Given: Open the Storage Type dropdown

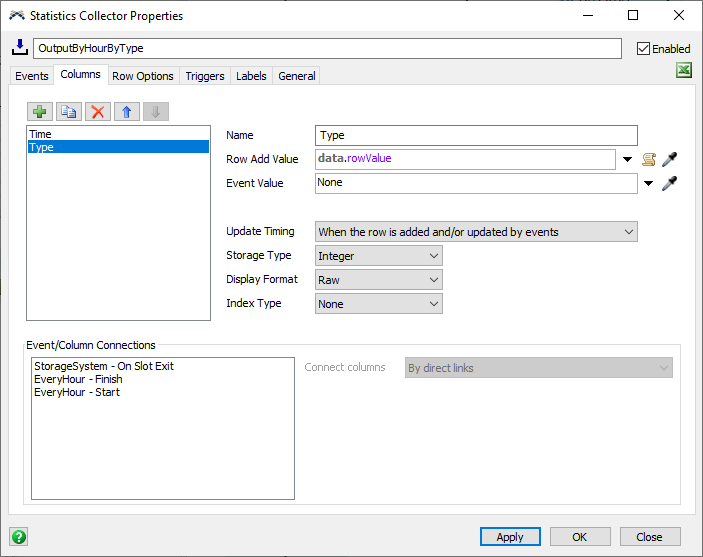Looking at the screenshot, I should tap(378, 256).
